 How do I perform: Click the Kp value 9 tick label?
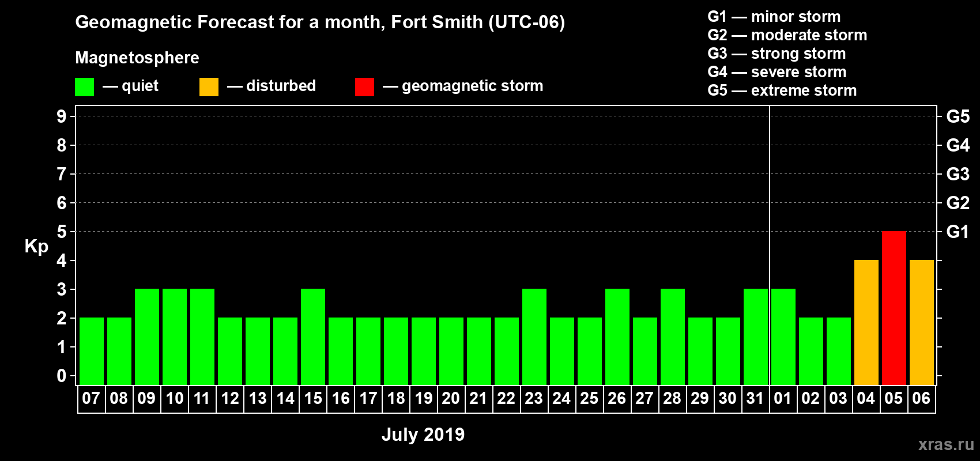tap(61, 116)
